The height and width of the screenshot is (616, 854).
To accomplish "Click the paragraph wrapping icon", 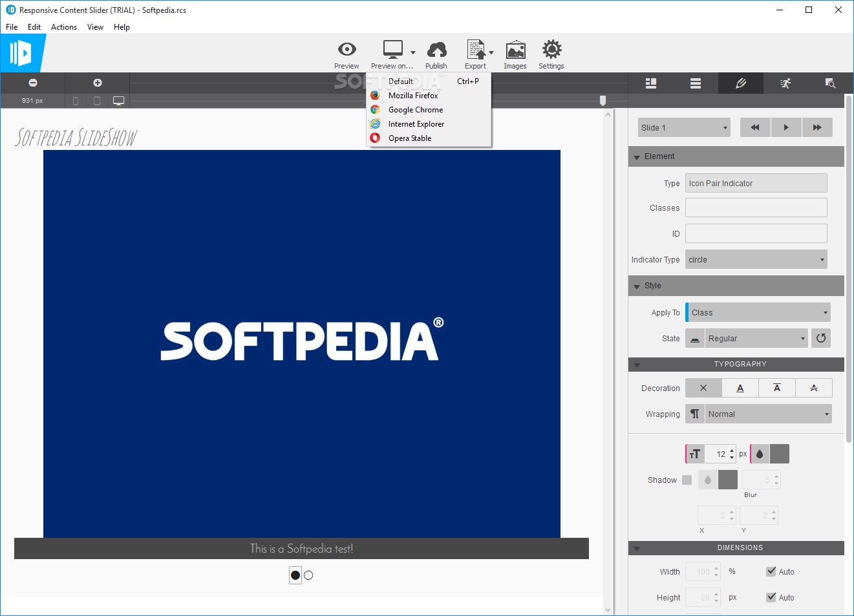I will 695,414.
